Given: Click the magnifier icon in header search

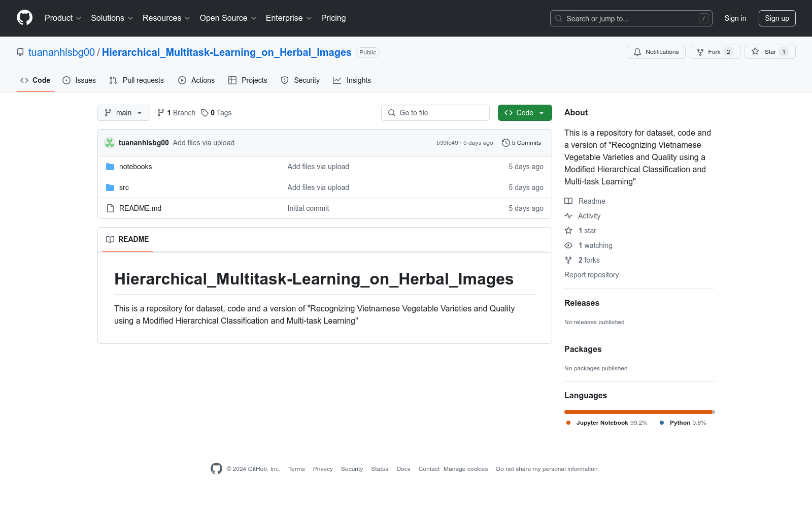Looking at the screenshot, I should [x=559, y=18].
